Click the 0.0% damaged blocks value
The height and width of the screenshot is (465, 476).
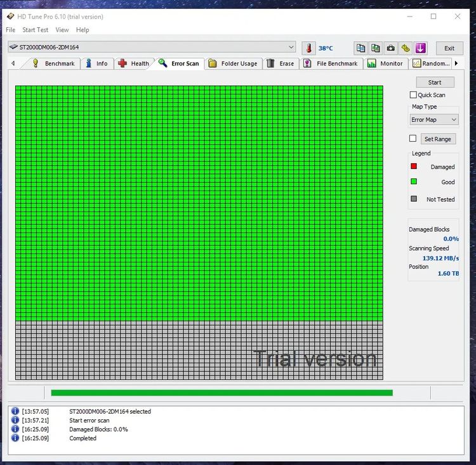click(x=451, y=239)
